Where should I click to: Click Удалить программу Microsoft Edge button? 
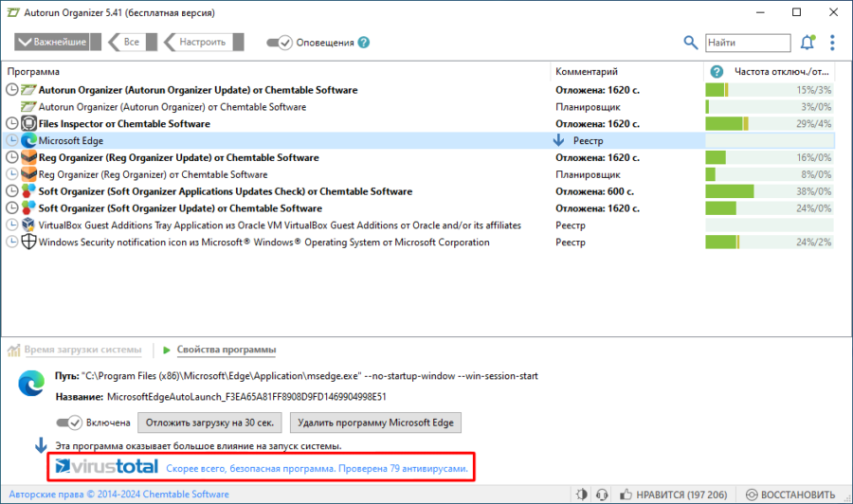375,423
